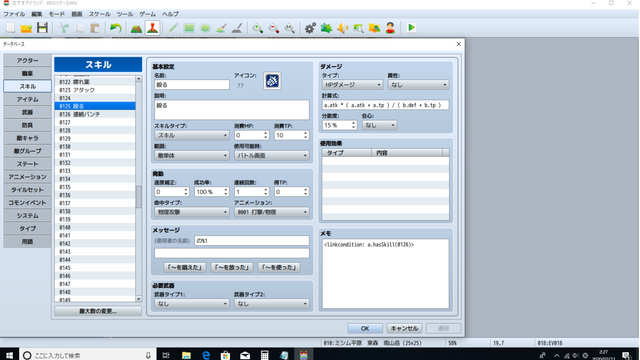Open the 会心 dropdown showing なし
The width and height of the screenshot is (640, 360).
point(379,125)
